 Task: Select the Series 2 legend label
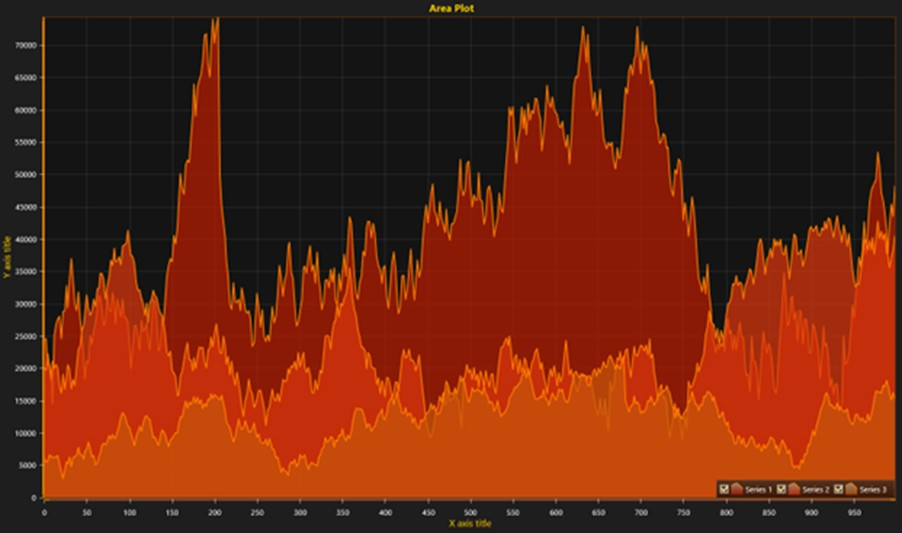[x=816, y=490]
